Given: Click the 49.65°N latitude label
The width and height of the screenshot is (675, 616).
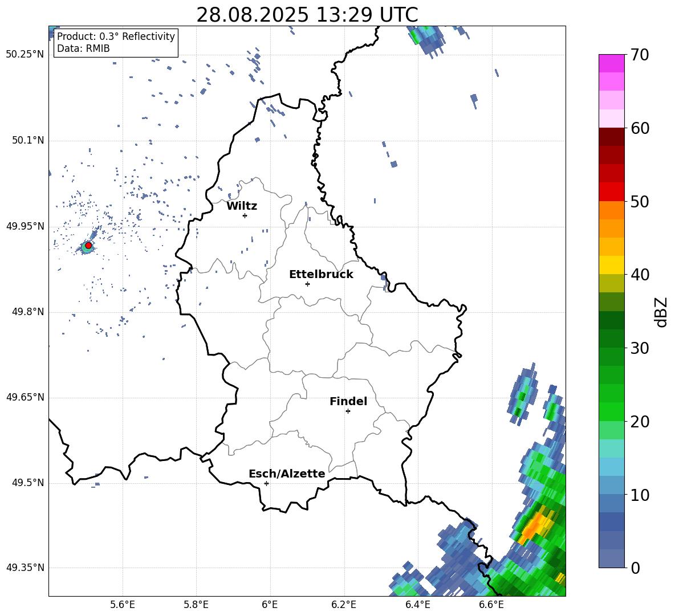Looking at the screenshot, I should [x=25, y=398].
